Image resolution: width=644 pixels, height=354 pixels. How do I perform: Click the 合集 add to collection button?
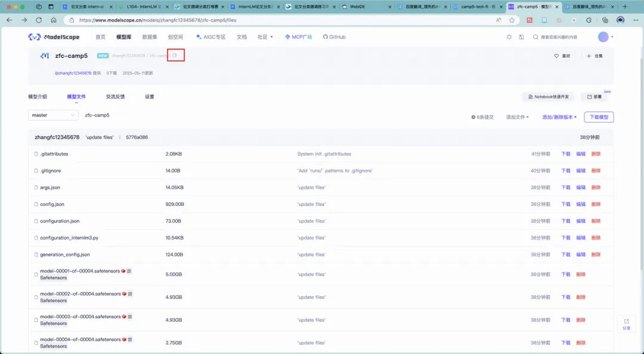[x=595, y=56]
